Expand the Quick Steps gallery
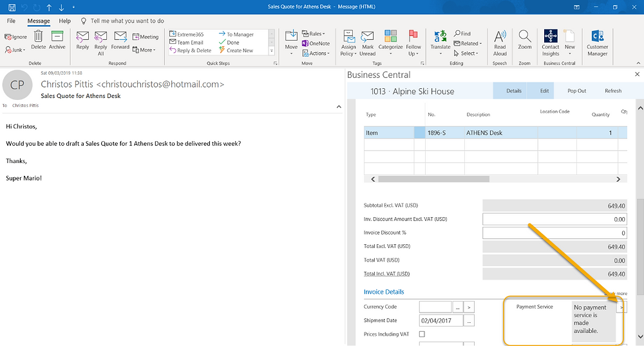 click(x=272, y=51)
